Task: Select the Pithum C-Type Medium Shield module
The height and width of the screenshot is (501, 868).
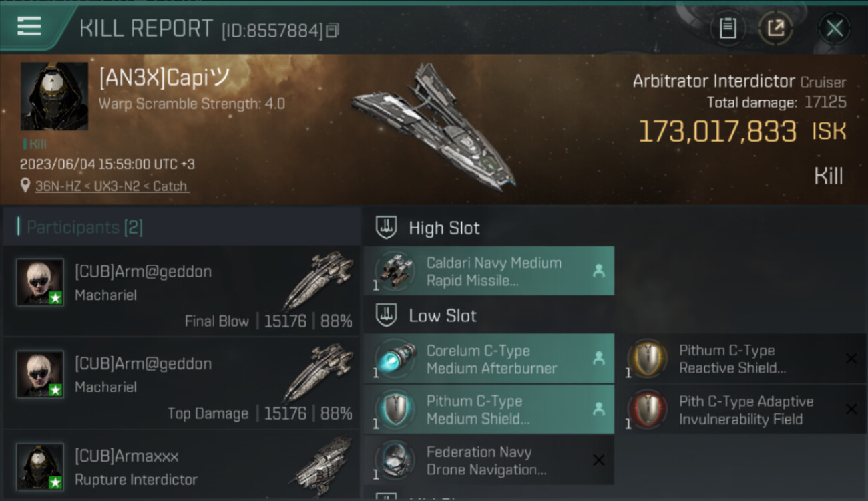Action: coord(488,410)
